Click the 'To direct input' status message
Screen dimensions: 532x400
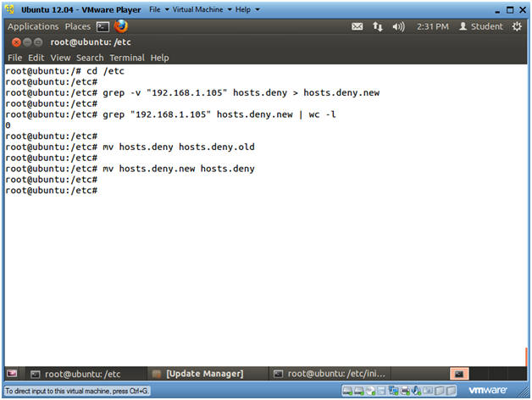coord(77,392)
